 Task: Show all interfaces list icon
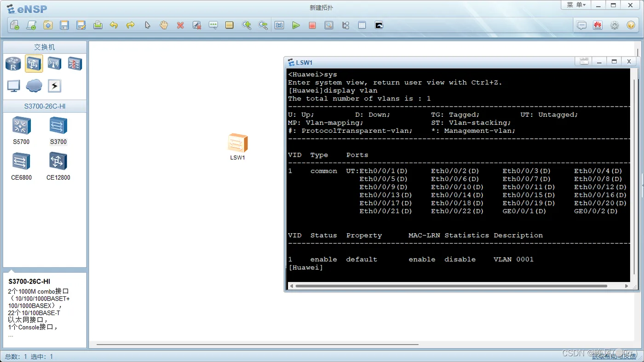coord(345,25)
